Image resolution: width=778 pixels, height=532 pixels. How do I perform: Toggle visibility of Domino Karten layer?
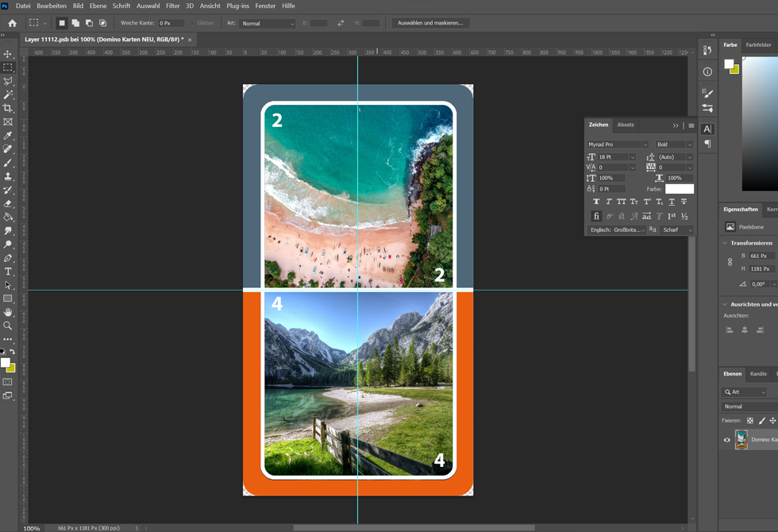coord(727,440)
